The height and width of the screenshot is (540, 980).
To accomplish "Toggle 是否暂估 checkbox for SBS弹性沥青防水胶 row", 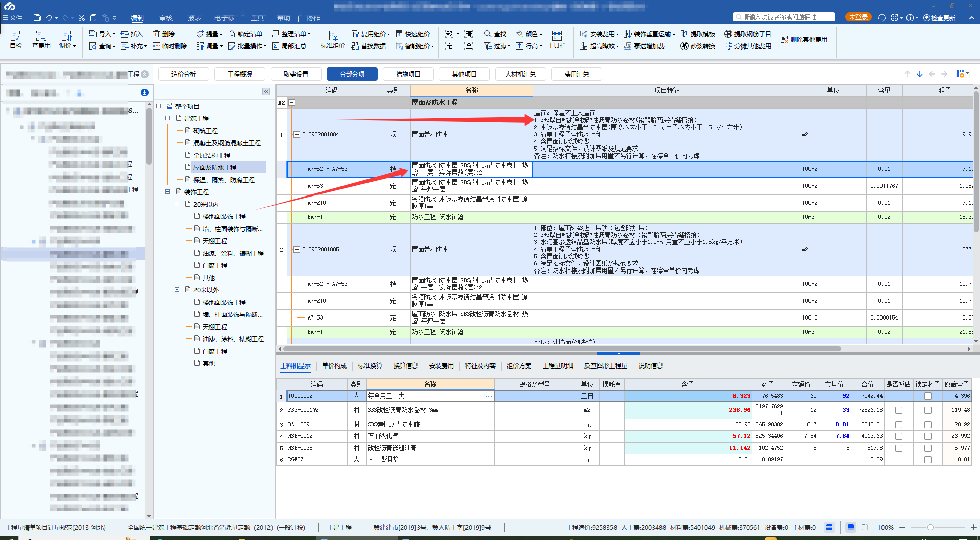I will [899, 425].
